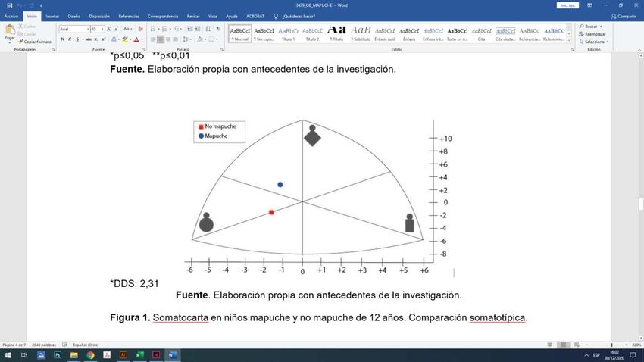Switch to the Referencias tab
The image size is (644, 362).
[129, 17]
